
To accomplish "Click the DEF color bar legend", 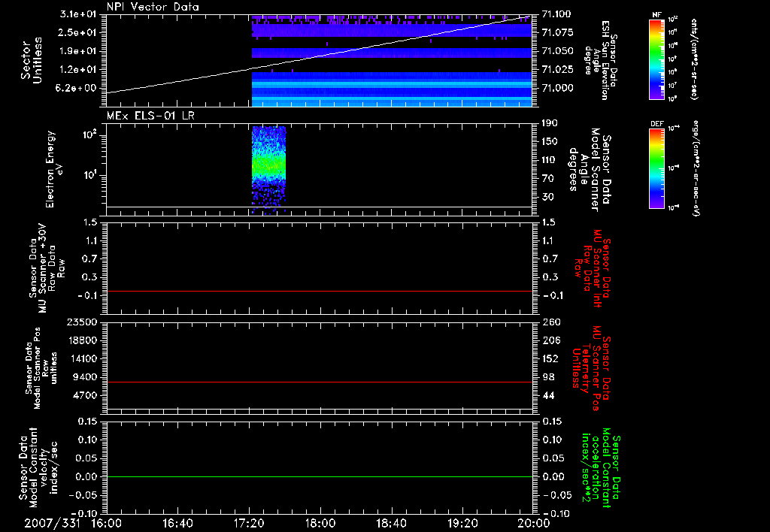I will point(657,168).
